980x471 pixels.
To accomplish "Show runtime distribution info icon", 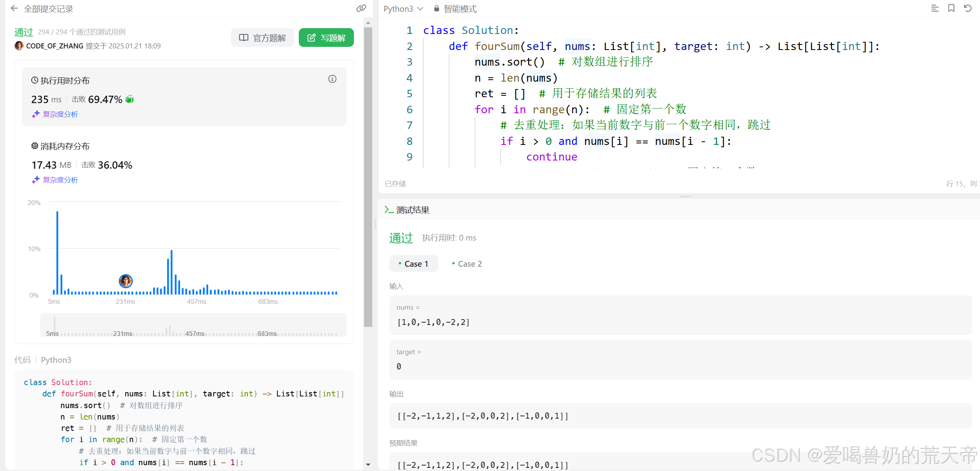I will (x=332, y=79).
